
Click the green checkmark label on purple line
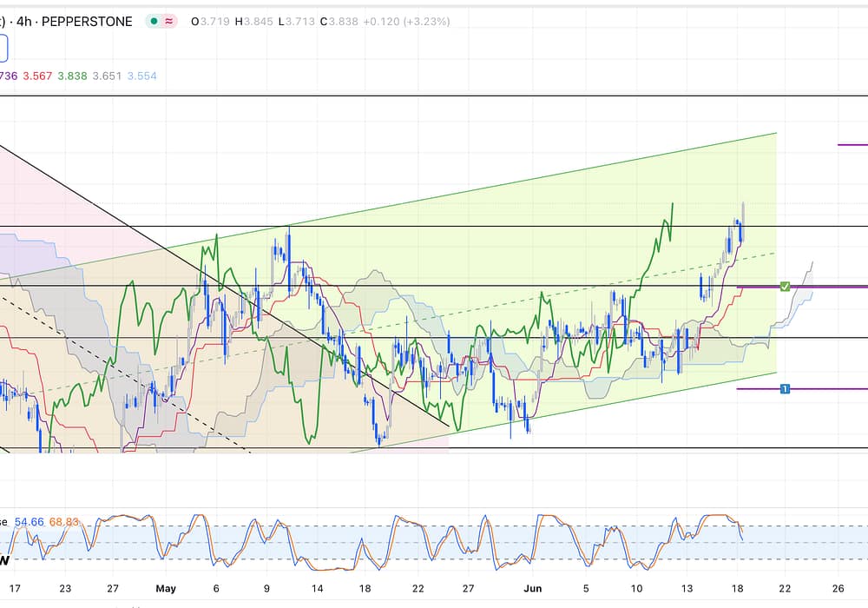785,287
